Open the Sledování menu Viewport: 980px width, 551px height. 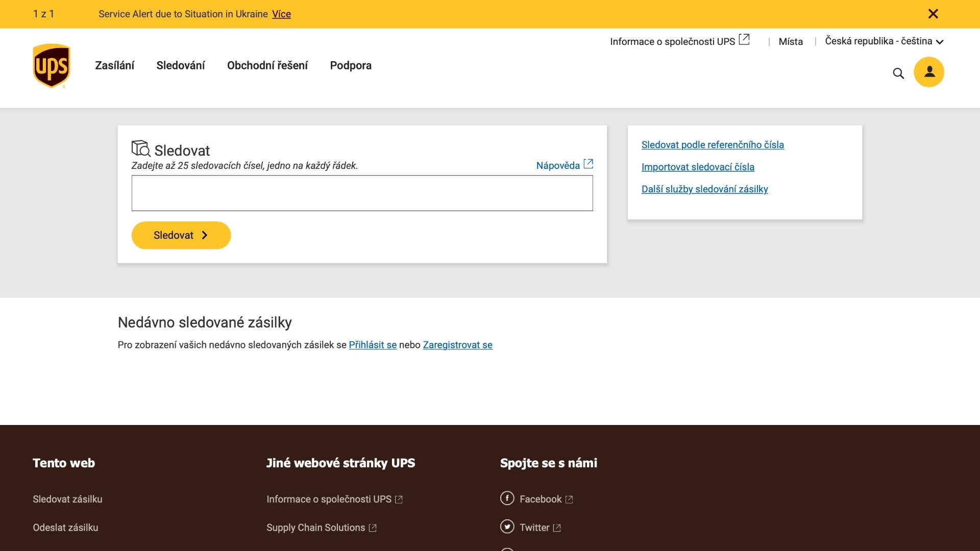click(x=181, y=65)
